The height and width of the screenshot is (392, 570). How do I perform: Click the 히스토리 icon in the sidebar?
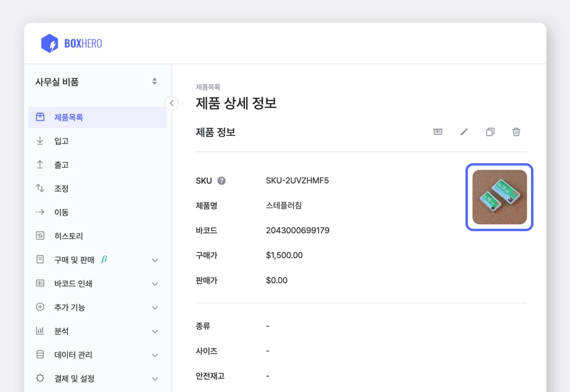[x=40, y=236]
